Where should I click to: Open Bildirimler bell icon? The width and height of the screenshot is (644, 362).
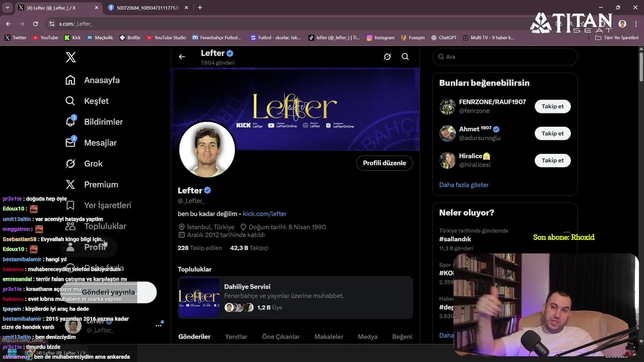click(70, 122)
